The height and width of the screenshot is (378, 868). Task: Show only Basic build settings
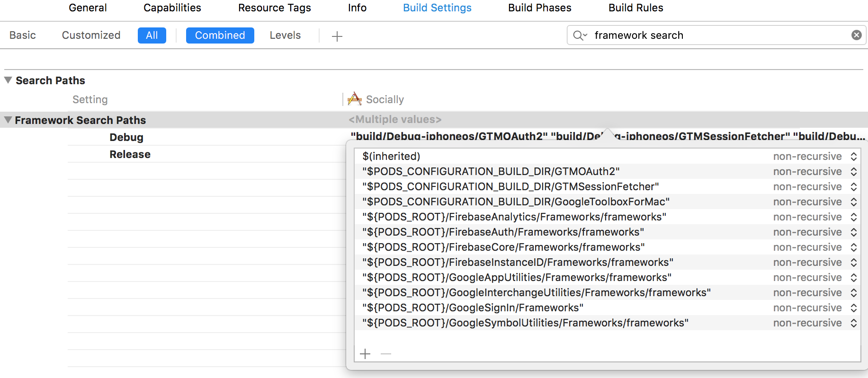click(23, 35)
